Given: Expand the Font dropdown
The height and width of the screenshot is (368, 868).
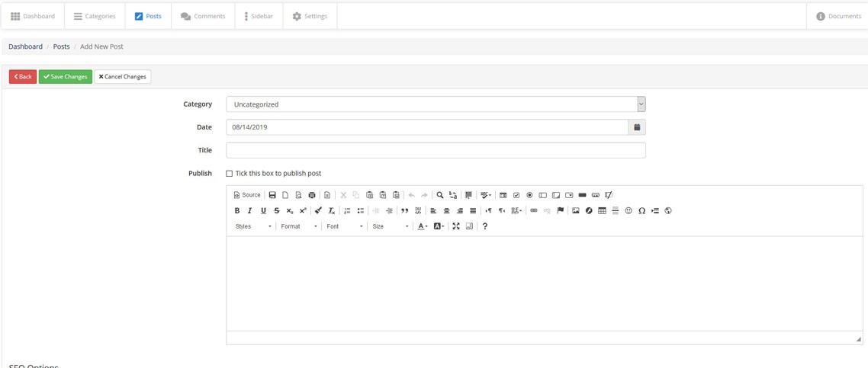Looking at the screenshot, I should [x=344, y=226].
